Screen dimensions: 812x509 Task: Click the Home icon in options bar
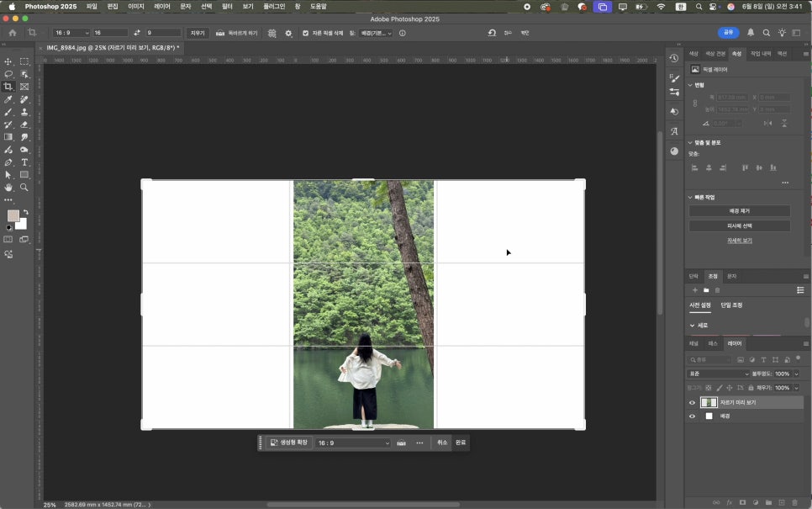13,33
